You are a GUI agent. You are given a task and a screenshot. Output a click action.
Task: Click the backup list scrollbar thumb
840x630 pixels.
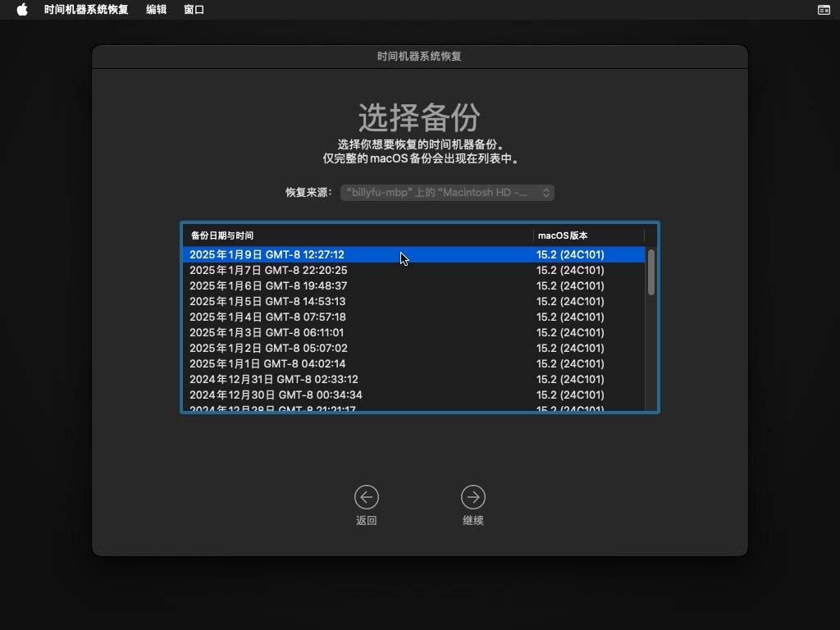pyautogui.click(x=651, y=271)
